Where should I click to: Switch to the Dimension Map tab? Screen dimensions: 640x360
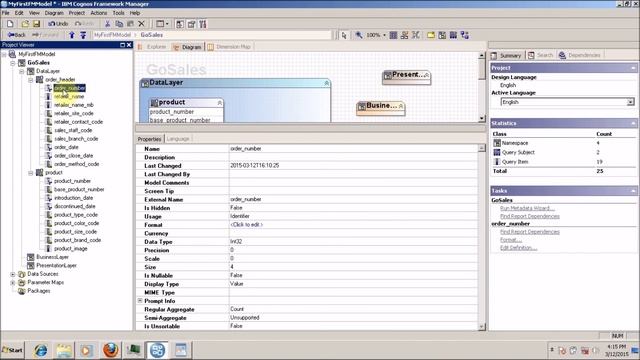[229, 47]
